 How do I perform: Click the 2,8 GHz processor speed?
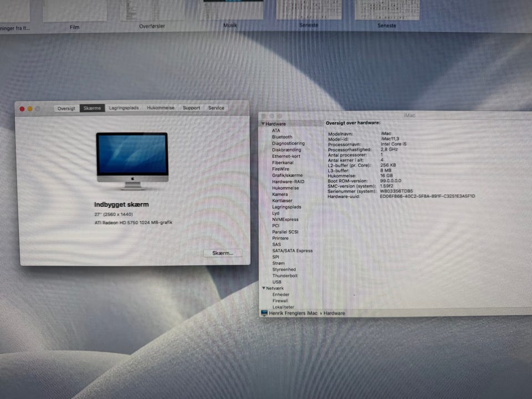(x=389, y=149)
